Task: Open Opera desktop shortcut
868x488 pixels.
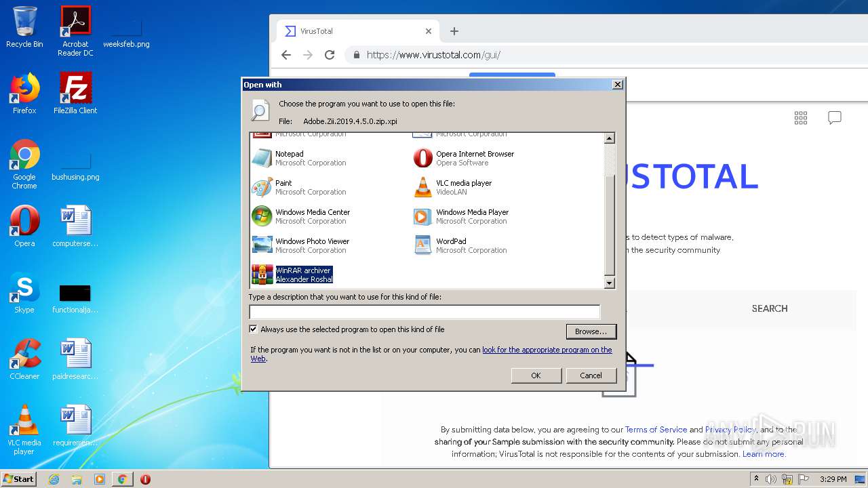Action: pos(24,226)
